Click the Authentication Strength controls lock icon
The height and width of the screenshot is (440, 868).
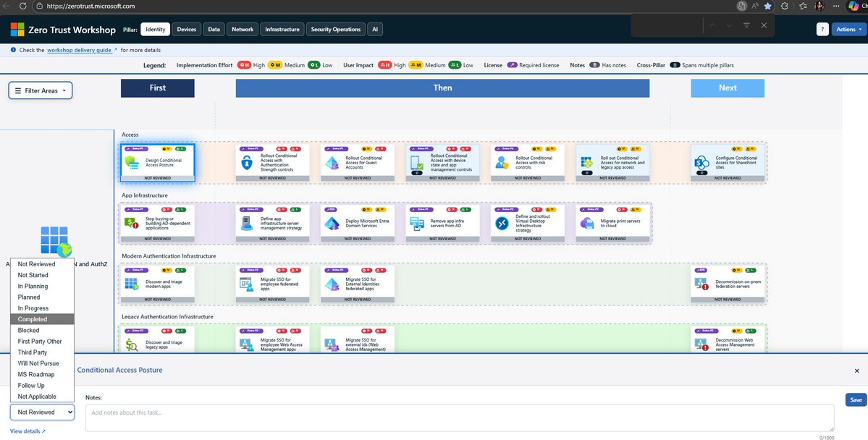pos(247,162)
